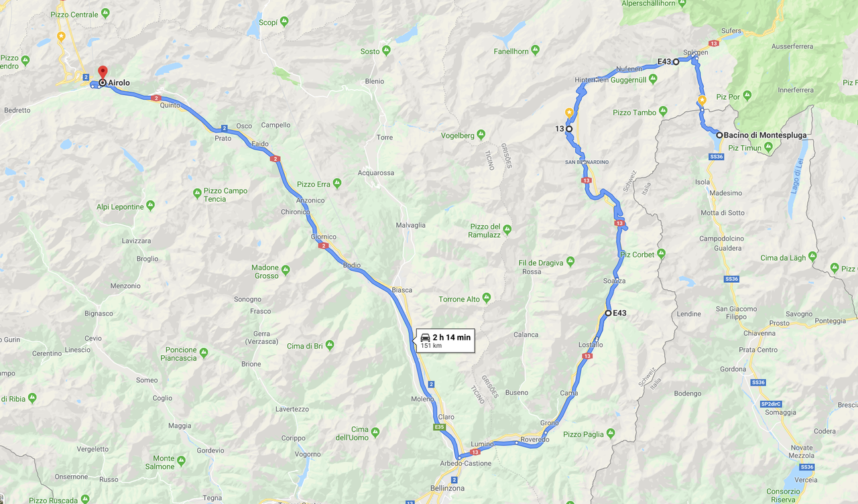The height and width of the screenshot is (504, 858).
Task: Select the Biasca town label
Action: (x=402, y=290)
